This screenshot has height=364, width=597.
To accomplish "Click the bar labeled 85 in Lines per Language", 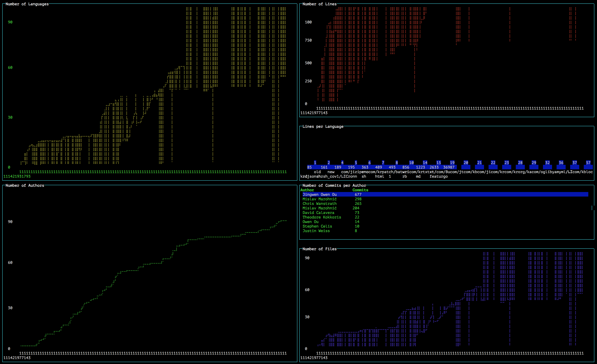I will (309, 167).
